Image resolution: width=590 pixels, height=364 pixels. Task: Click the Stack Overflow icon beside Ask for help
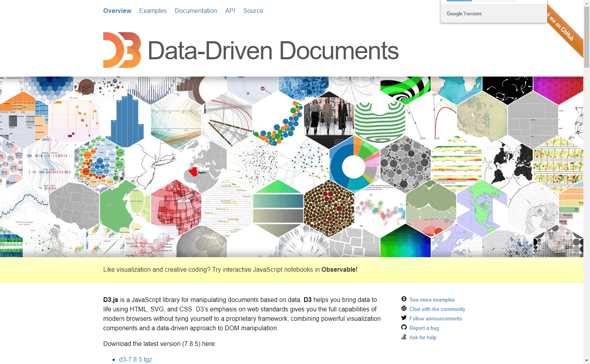tap(404, 337)
